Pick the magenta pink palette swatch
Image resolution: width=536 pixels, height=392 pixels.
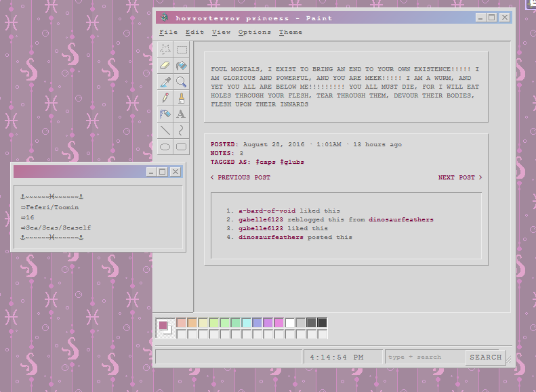click(279, 323)
